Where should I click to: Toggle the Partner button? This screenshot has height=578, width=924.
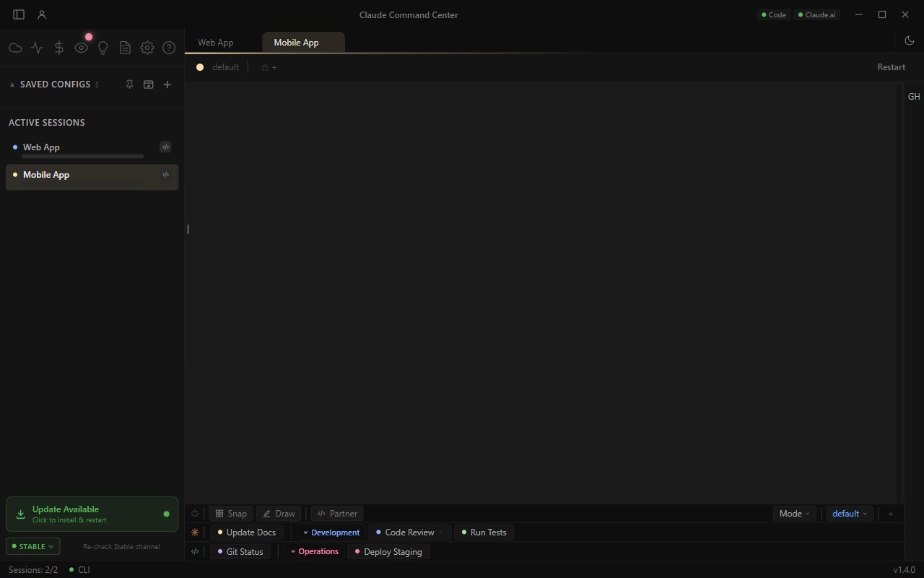point(337,514)
